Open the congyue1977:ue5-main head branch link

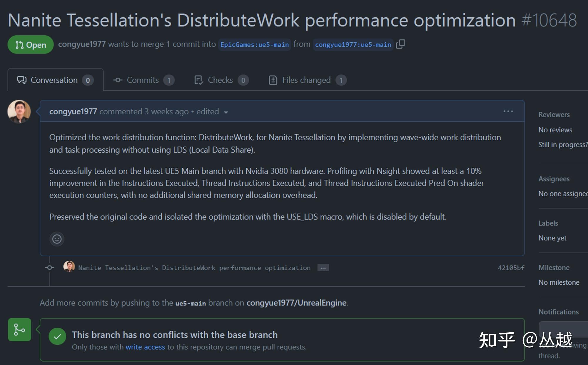353,45
